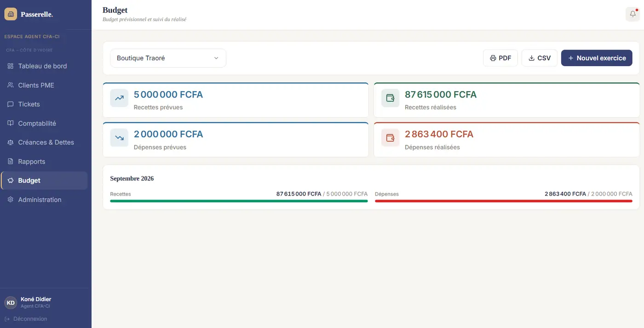
Task: Click the Budget page title
Action: [115, 10]
